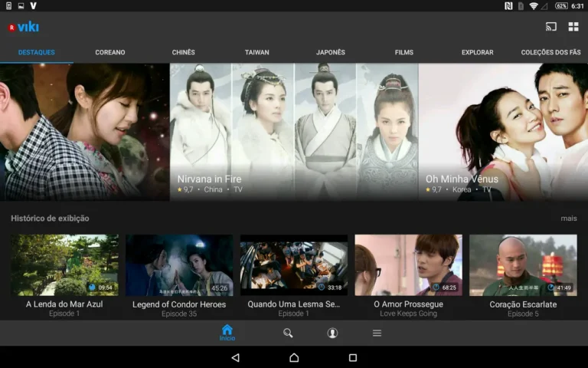The height and width of the screenshot is (368, 588).
Task: Click the 'O Amor Prossegue' title
Action: click(x=408, y=304)
